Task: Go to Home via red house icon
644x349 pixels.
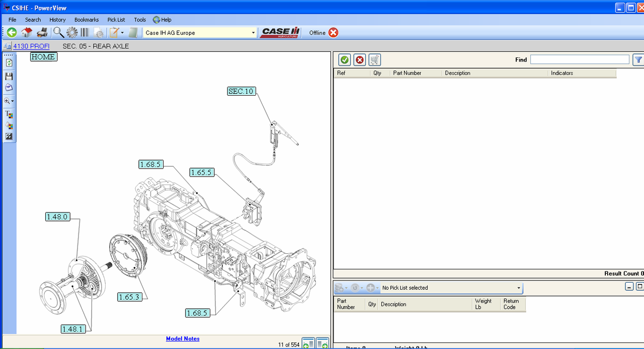Action: (x=27, y=33)
